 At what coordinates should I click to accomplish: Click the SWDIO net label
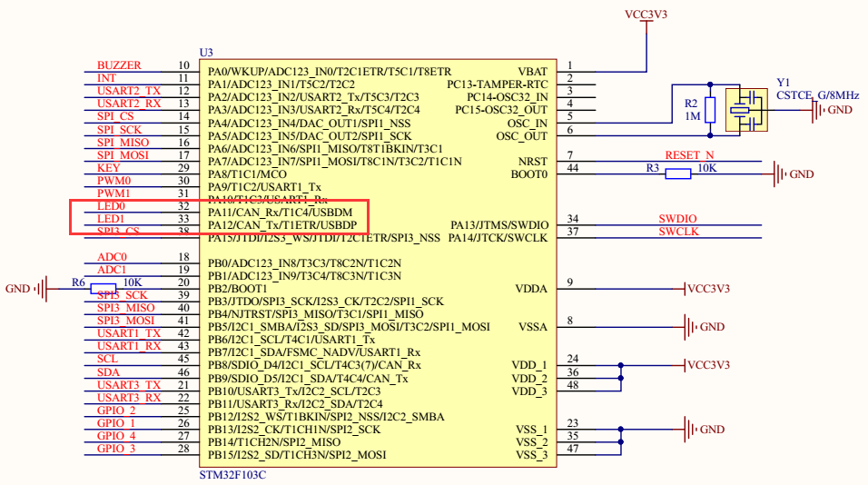(x=677, y=219)
